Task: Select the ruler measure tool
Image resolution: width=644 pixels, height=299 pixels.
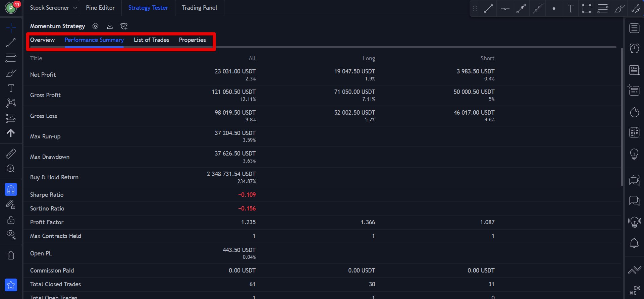Action: point(11,154)
